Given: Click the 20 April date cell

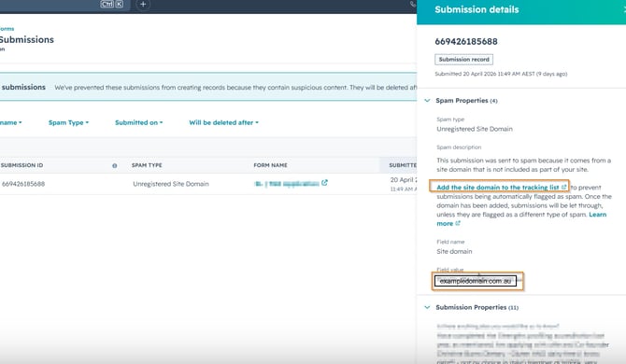Looking at the screenshot, I should [404, 184].
